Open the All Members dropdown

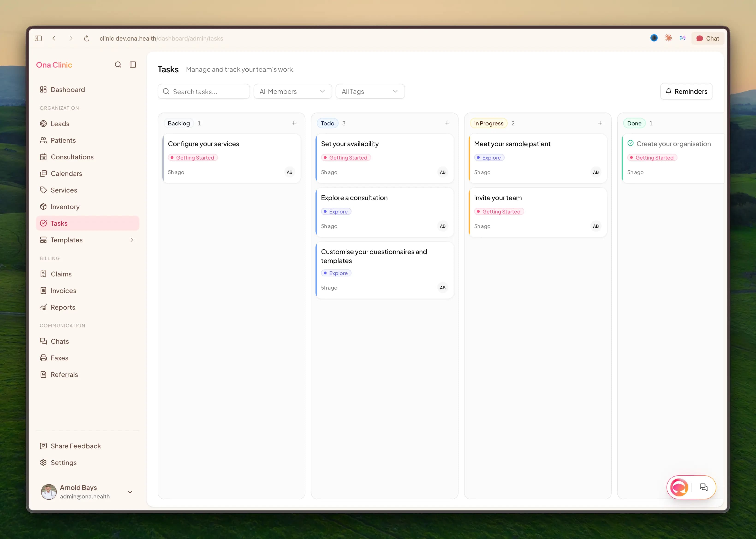coord(292,92)
